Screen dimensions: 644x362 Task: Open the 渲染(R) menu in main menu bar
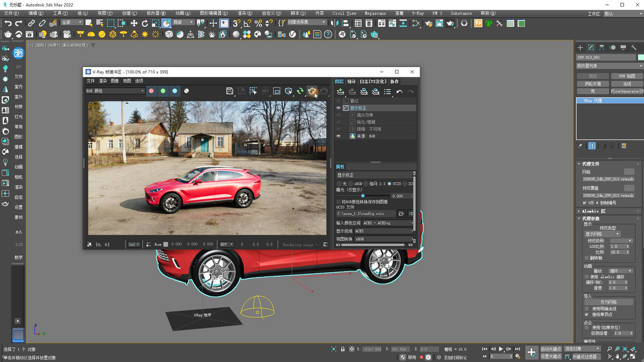coord(245,13)
